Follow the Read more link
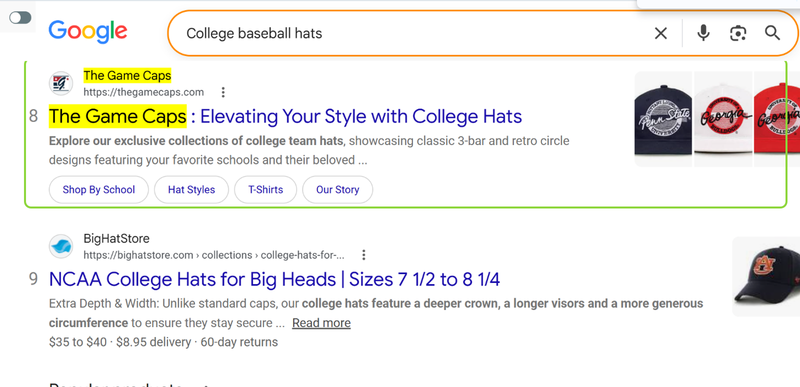The image size is (800, 387). (x=321, y=323)
